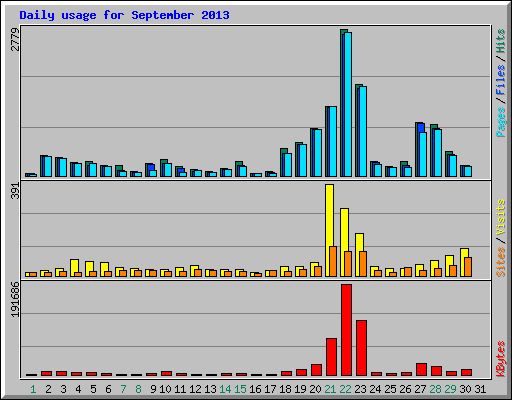Image resolution: width=512 pixels, height=400 pixels.
Task: Click day 31 on the x-axis
Action: click(480, 389)
